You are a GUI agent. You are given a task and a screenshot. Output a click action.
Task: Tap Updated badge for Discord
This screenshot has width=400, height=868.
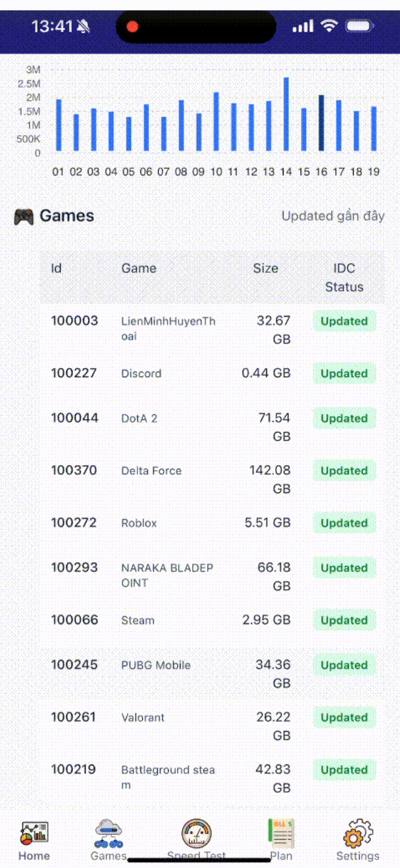344,374
